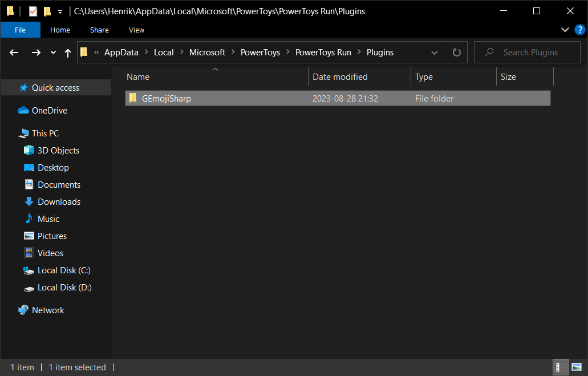Screen dimensions: 588x376
Task: Open Documents in the sidebar
Action: pyautogui.click(x=59, y=185)
